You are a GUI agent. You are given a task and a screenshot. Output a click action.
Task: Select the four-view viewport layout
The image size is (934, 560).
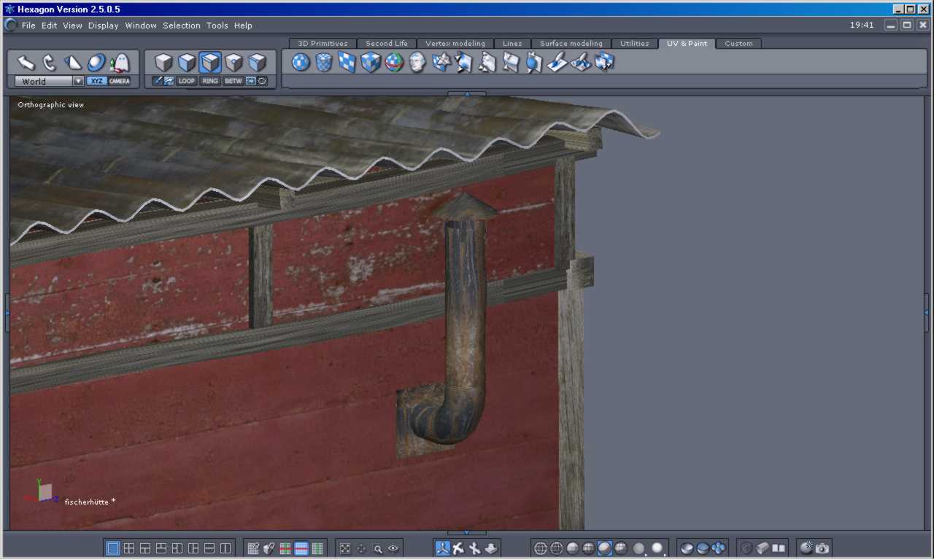coord(129,548)
